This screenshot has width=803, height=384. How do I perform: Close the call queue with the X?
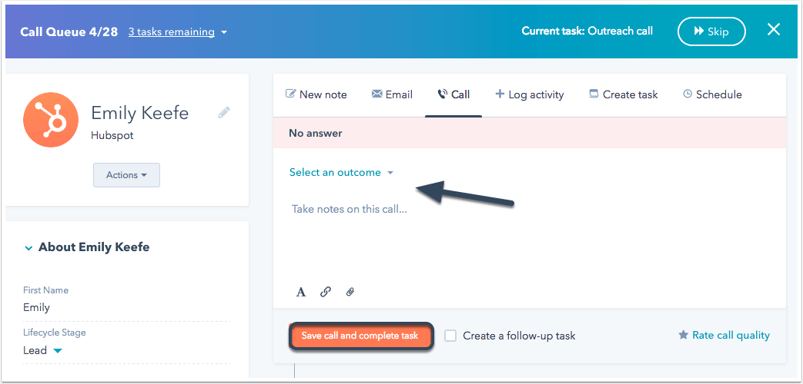(x=773, y=30)
